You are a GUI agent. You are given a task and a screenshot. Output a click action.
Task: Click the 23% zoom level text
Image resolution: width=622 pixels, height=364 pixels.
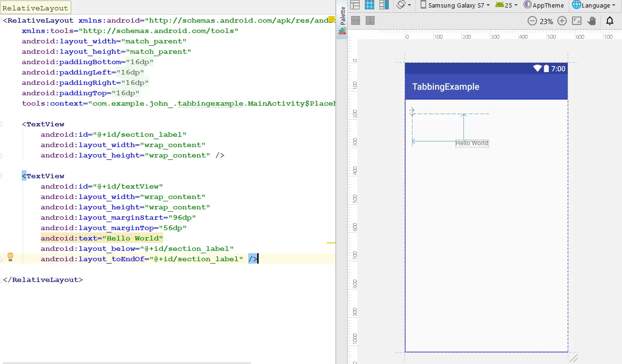(546, 21)
